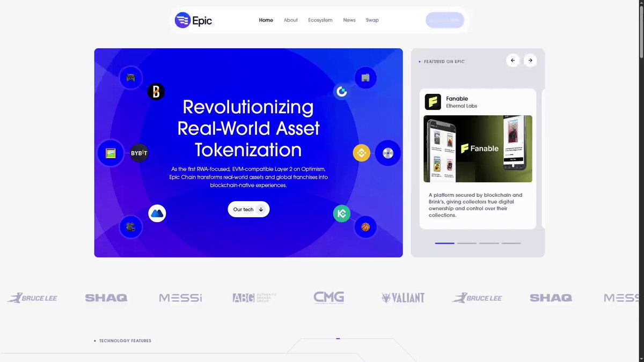Click the framed picture icon
644x362 pixels.
[x=111, y=153]
